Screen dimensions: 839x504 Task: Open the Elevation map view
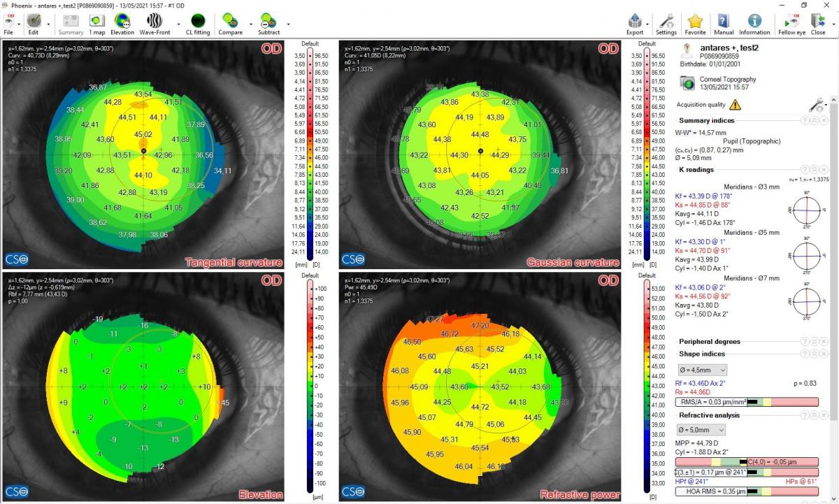(122, 23)
